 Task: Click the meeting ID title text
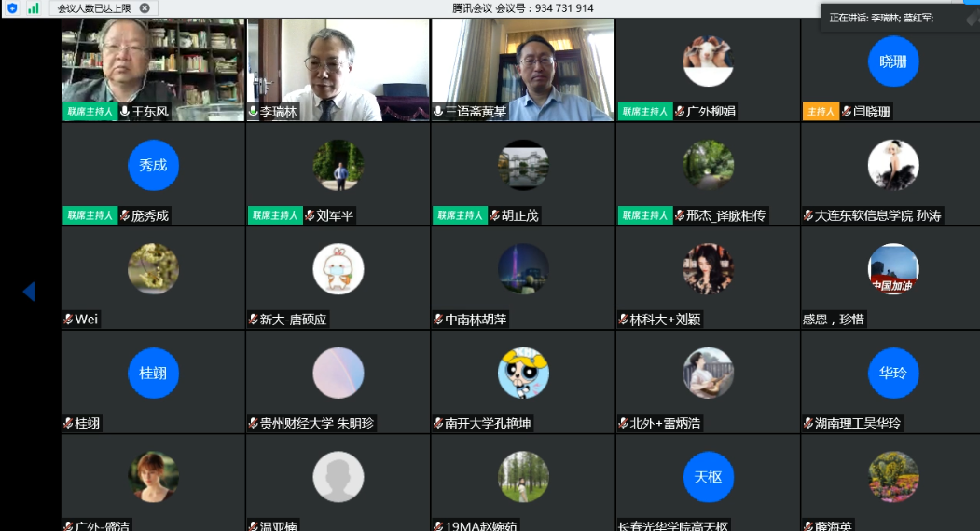tap(523, 7)
